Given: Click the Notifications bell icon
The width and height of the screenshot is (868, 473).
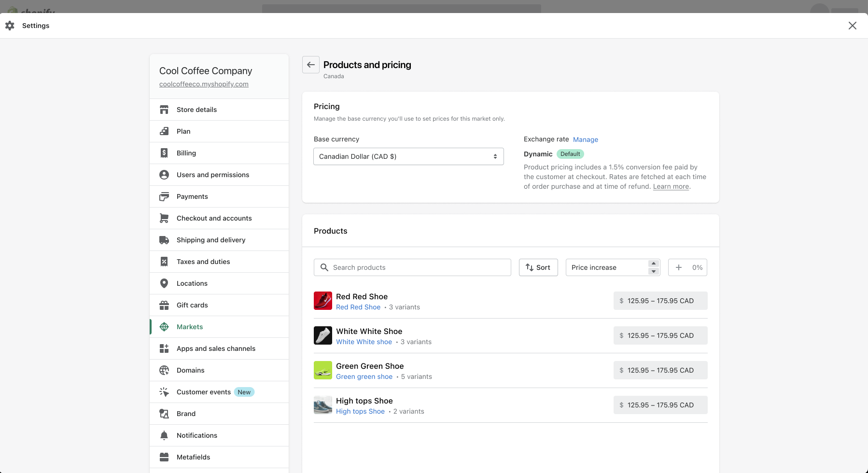Looking at the screenshot, I should pyautogui.click(x=164, y=435).
